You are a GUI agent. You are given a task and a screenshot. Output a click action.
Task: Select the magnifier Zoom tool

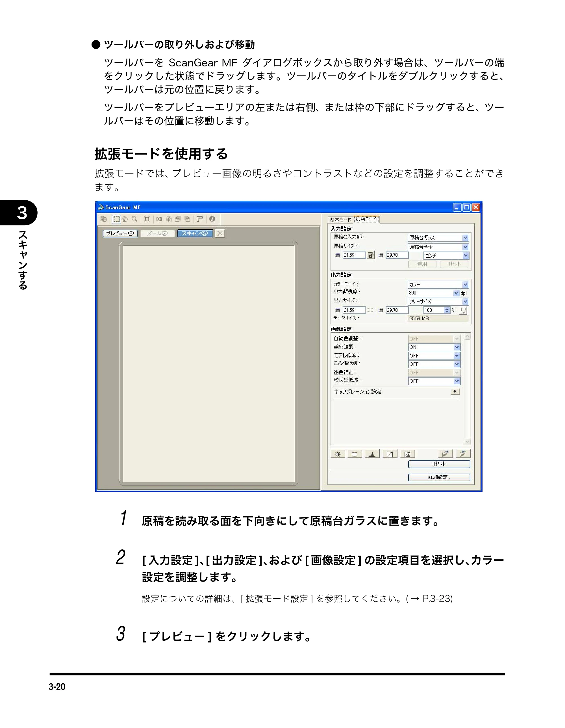pyautogui.click(x=134, y=219)
